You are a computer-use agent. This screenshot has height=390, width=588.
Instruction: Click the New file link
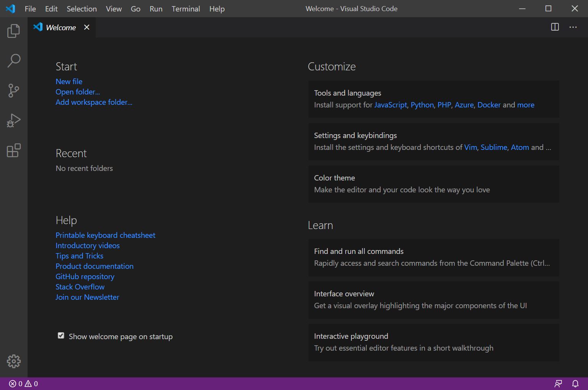69,81
